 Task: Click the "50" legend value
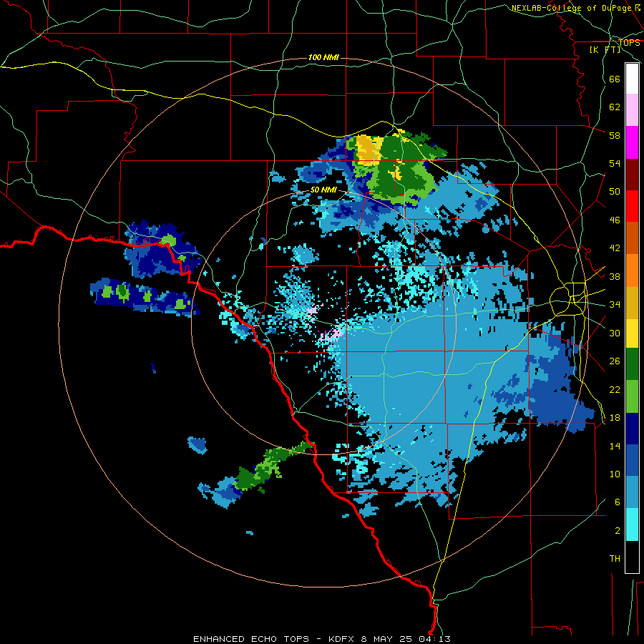point(615,192)
